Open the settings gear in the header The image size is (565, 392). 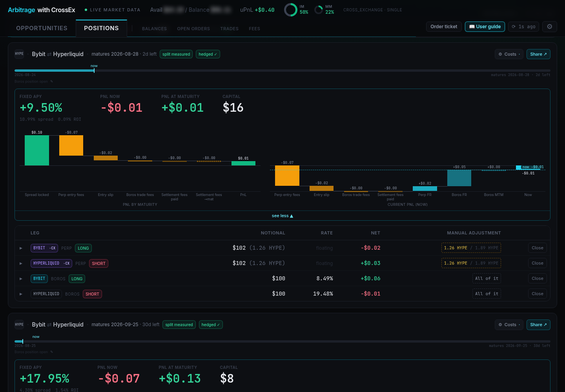click(x=550, y=27)
